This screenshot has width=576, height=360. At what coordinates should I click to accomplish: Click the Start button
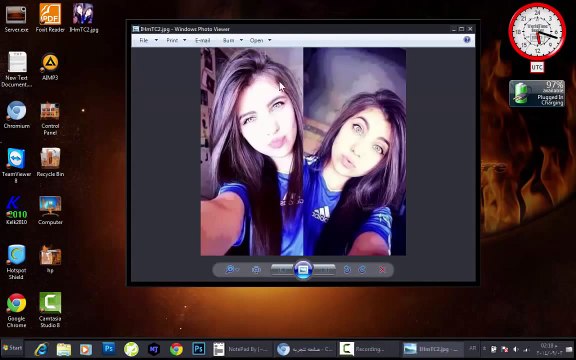(12, 348)
